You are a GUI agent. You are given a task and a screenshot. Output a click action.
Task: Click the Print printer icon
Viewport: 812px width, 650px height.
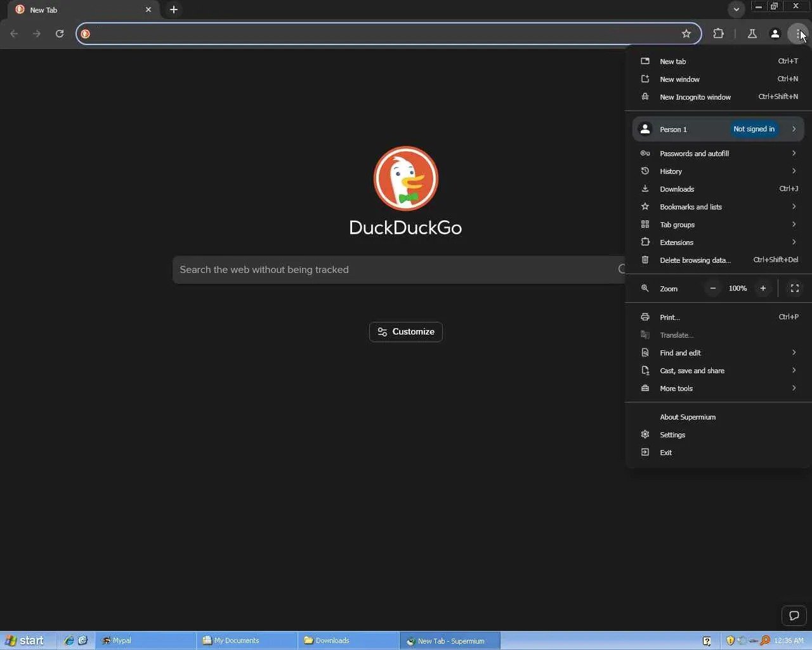645,317
